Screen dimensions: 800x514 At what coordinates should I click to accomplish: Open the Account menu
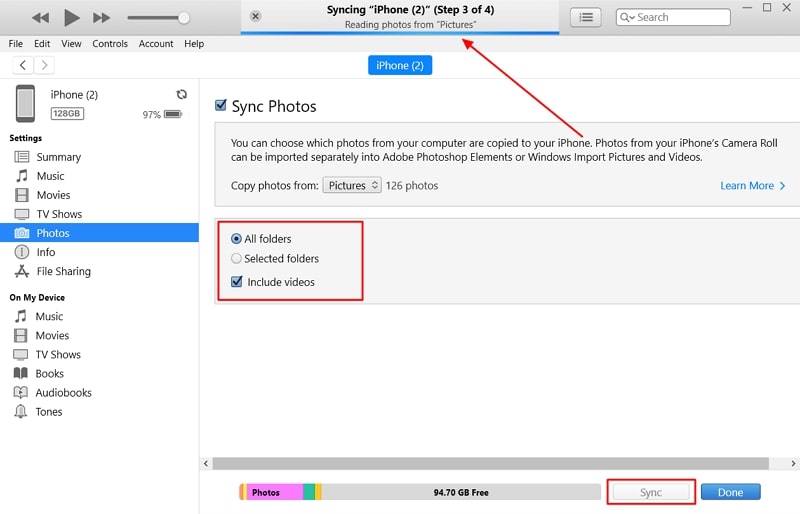156,44
